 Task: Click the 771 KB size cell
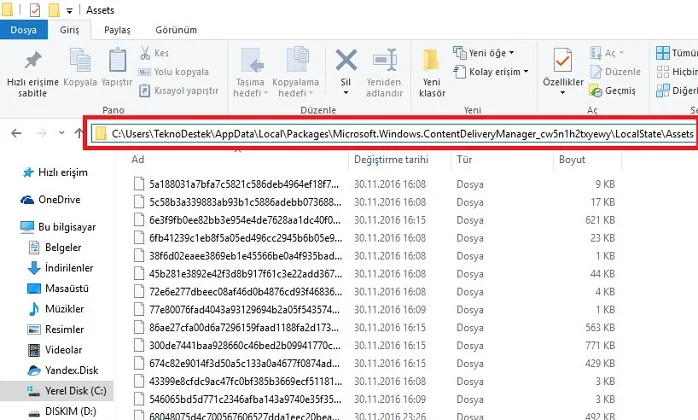pyautogui.click(x=600, y=345)
